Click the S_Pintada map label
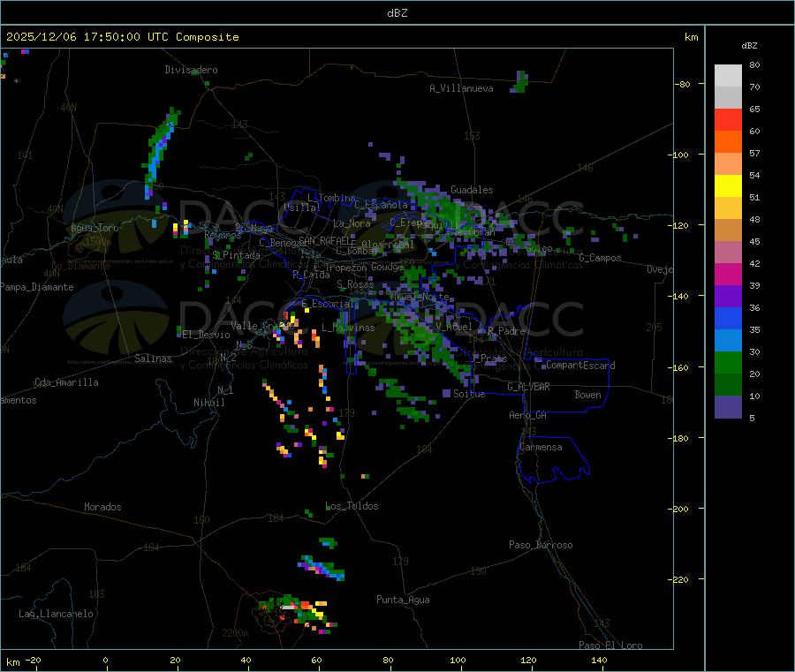 [x=236, y=255]
